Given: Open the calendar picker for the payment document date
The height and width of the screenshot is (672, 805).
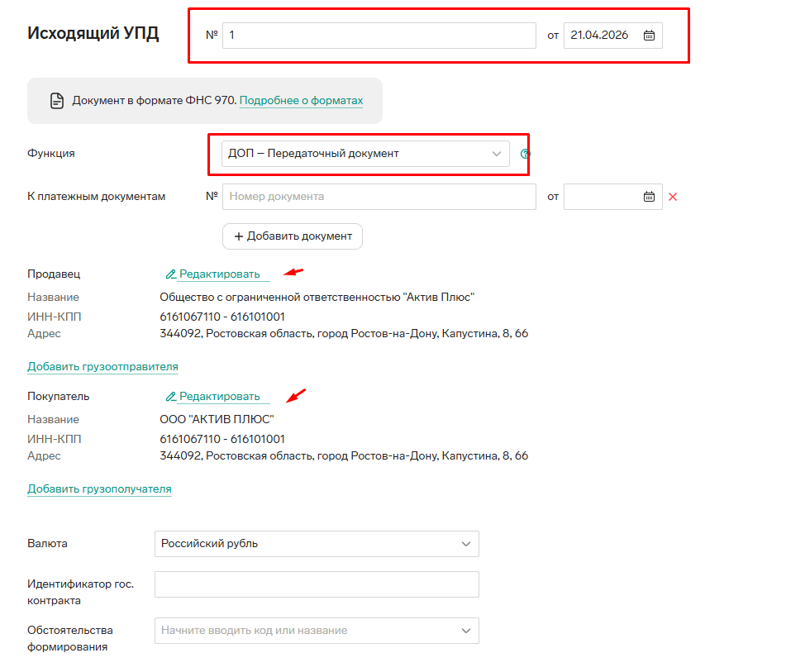Looking at the screenshot, I should coord(649,197).
